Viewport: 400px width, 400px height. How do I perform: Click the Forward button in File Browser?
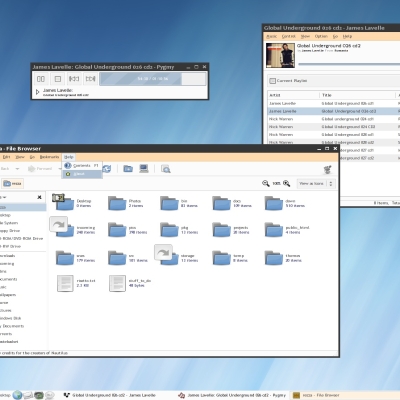pyautogui.click(x=40, y=169)
